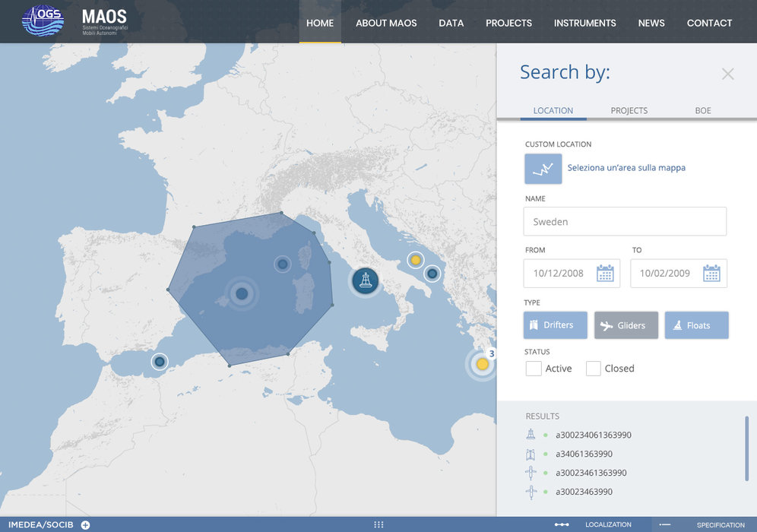The height and width of the screenshot is (532, 757).
Task: Open the TO date calendar picker
Action: (711, 274)
